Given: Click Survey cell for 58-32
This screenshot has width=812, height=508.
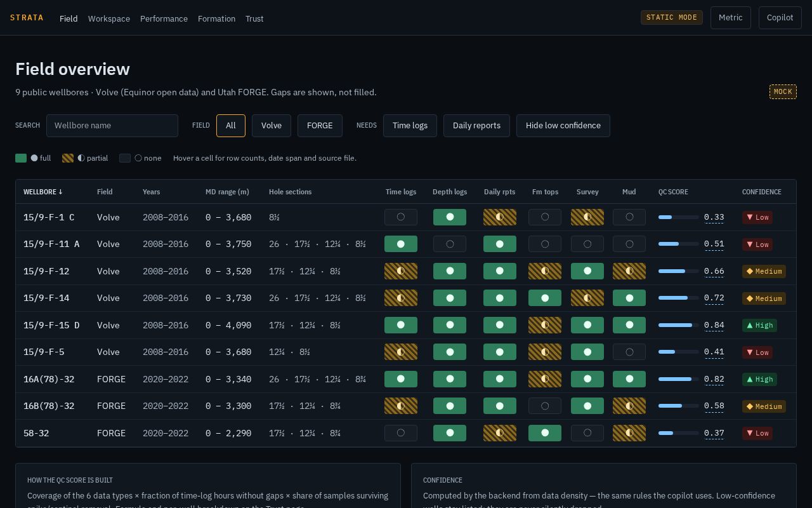Looking at the screenshot, I should [587, 433].
